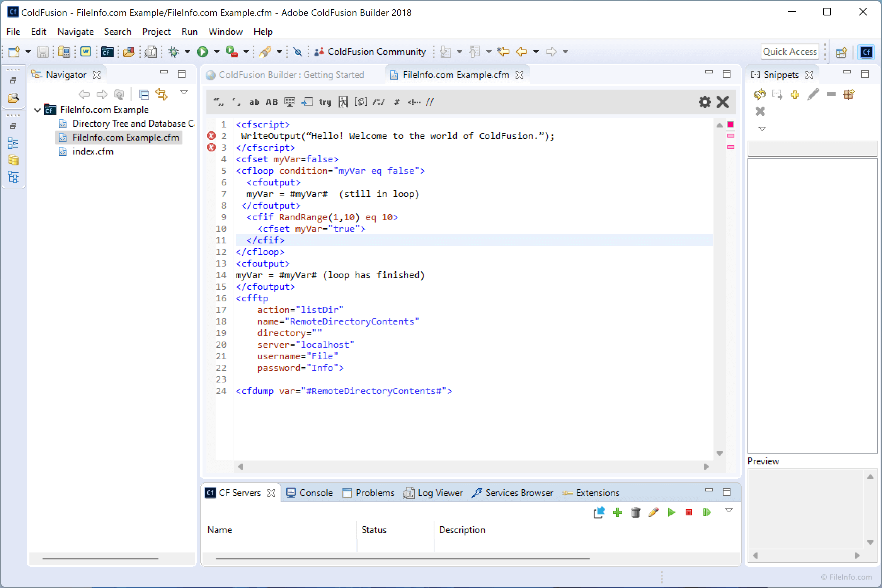Click the yellow plus in Snippets panel
The image size is (882, 588).
click(795, 95)
